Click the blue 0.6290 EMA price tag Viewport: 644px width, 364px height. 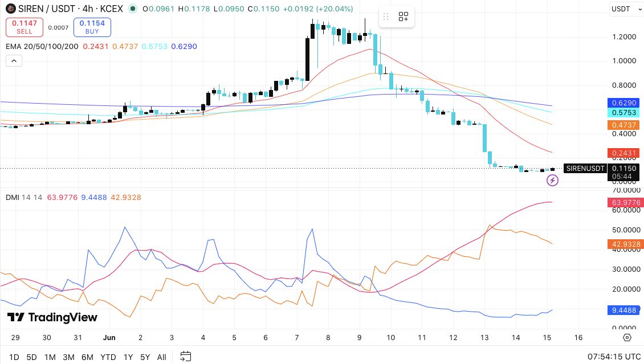pyautogui.click(x=623, y=103)
